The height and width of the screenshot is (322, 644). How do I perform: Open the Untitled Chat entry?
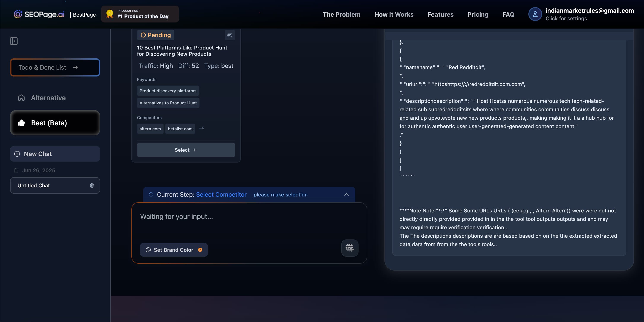(55, 185)
